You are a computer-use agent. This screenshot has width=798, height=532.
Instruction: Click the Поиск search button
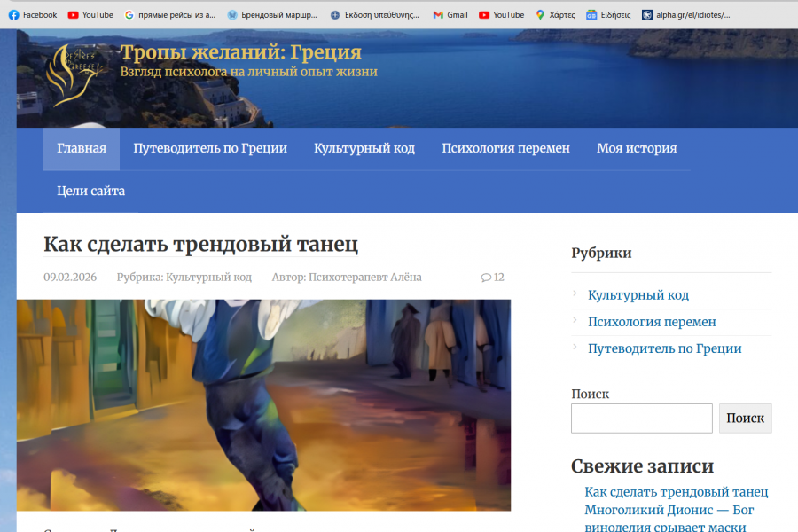coord(745,419)
